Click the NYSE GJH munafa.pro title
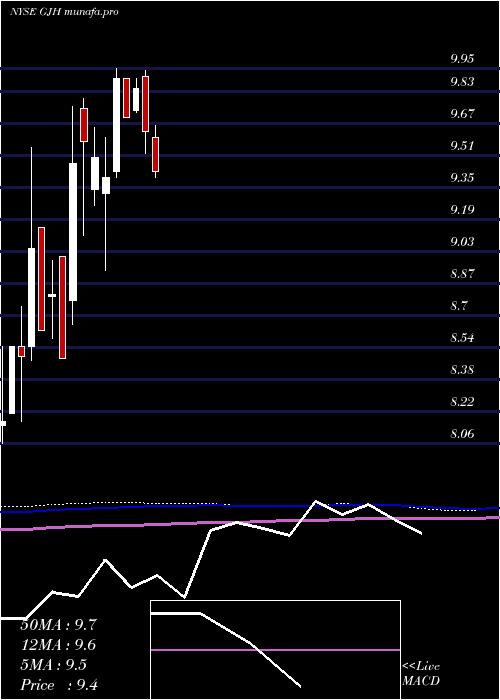500x700 pixels. 64,12
